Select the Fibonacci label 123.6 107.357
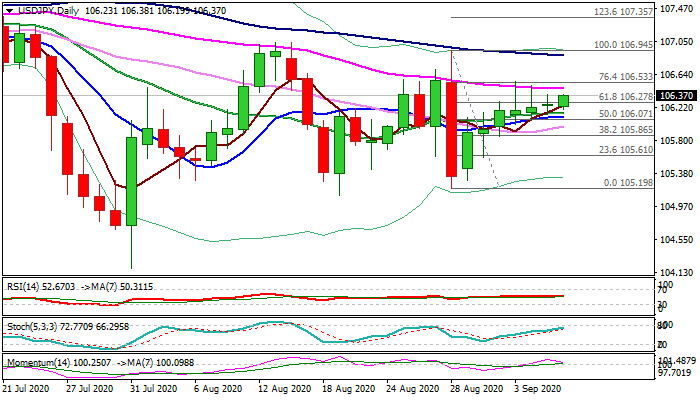Screen dimensions: 700x400 (x=623, y=12)
